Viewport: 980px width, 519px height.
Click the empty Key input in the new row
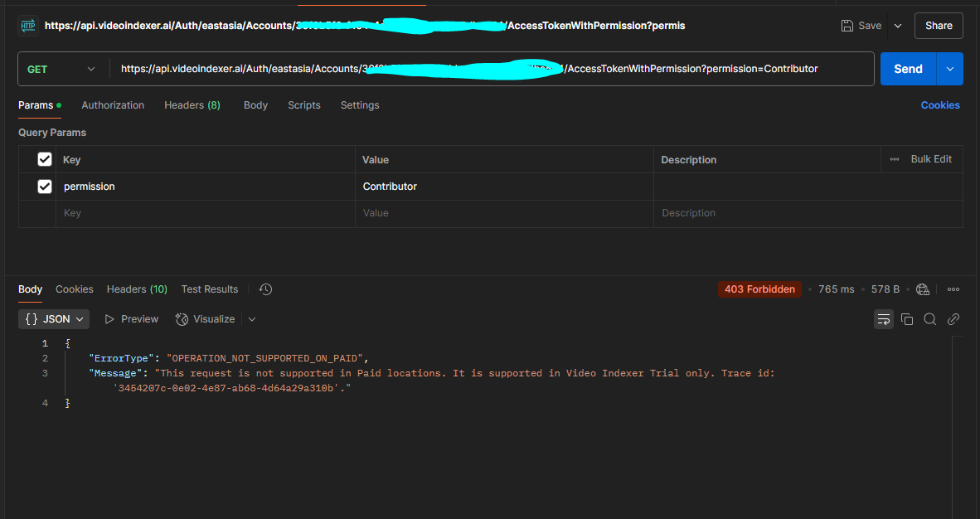[206, 213]
